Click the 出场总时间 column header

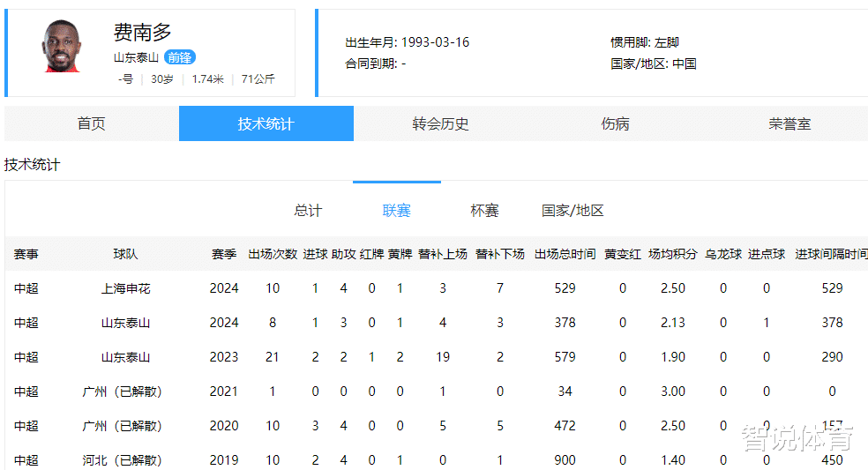pyautogui.click(x=565, y=254)
